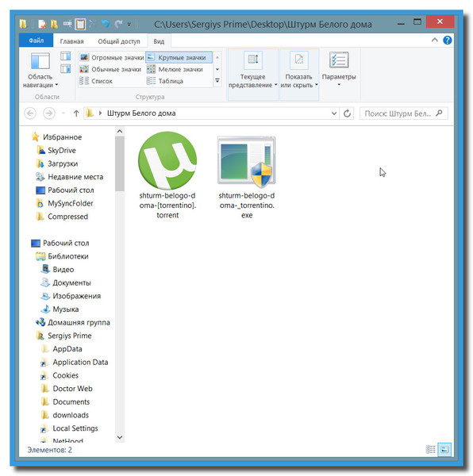Open Избранное in the navigation pane
Screen dimensions: 473x476
tap(56, 137)
